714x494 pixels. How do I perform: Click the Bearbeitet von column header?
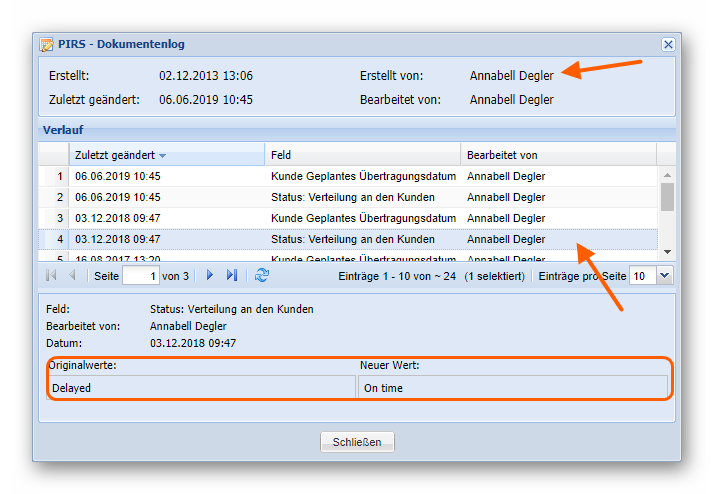502,155
